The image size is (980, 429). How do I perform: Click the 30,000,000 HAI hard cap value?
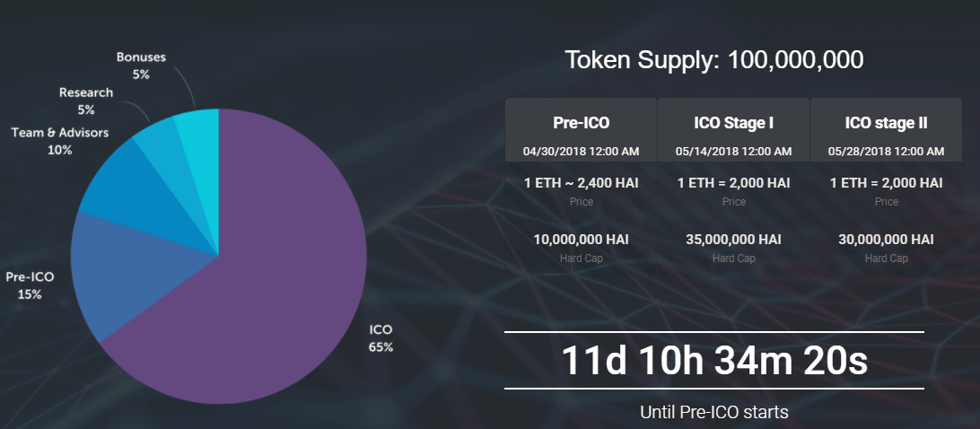coord(886,240)
